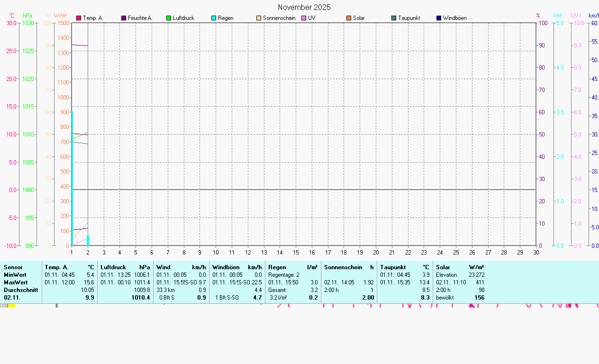The height and width of the screenshot is (364, 599).
Task: Click the hPa axis unit label
Action: (27, 15)
